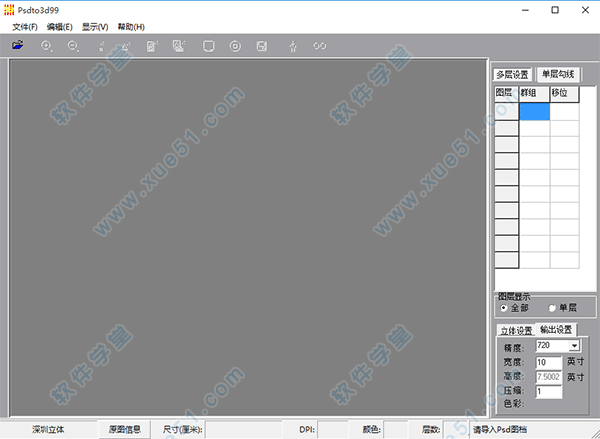Click the 群组 column header
600x439 pixels.
(x=534, y=94)
